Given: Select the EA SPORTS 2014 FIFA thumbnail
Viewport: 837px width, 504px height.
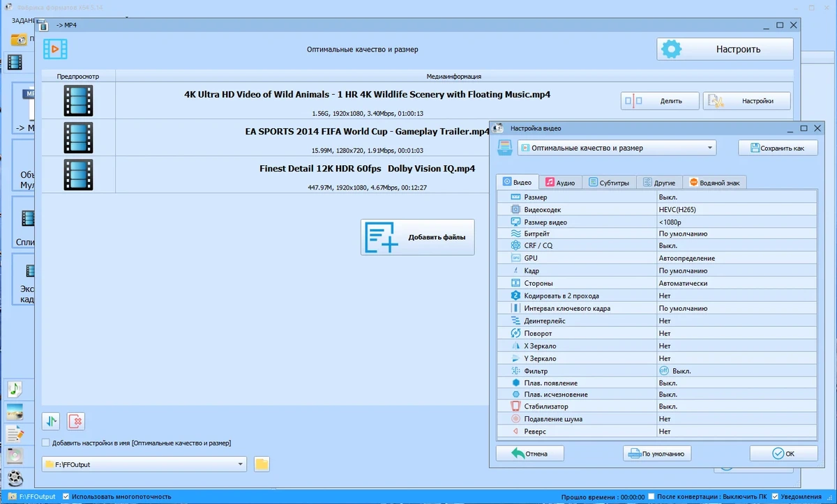Looking at the screenshot, I should click(78, 137).
